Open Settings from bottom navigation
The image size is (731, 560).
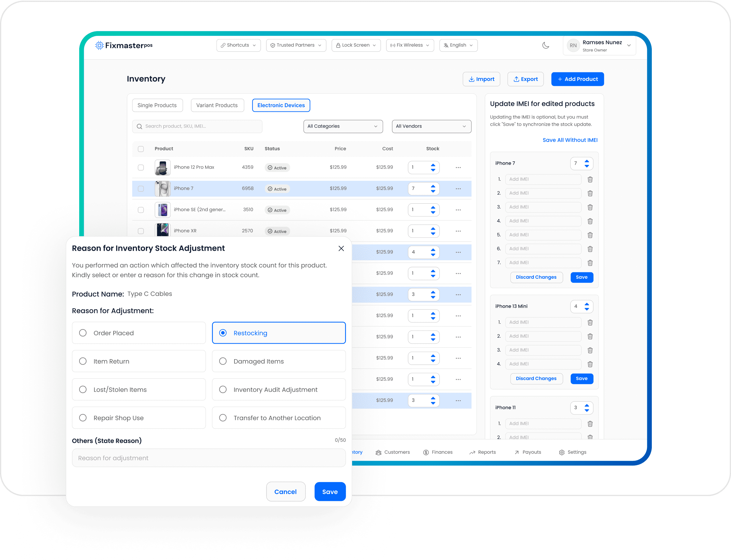573,452
